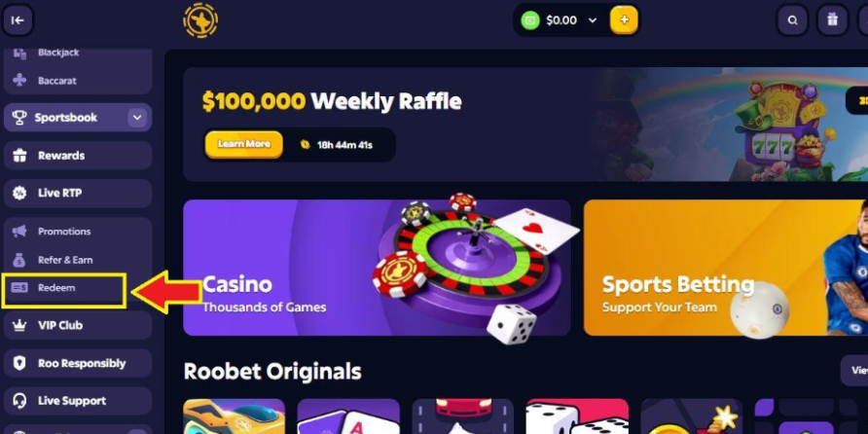Open Roo Responsibly shield item
This screenshot has width=868, height=434.
[78, 363]
